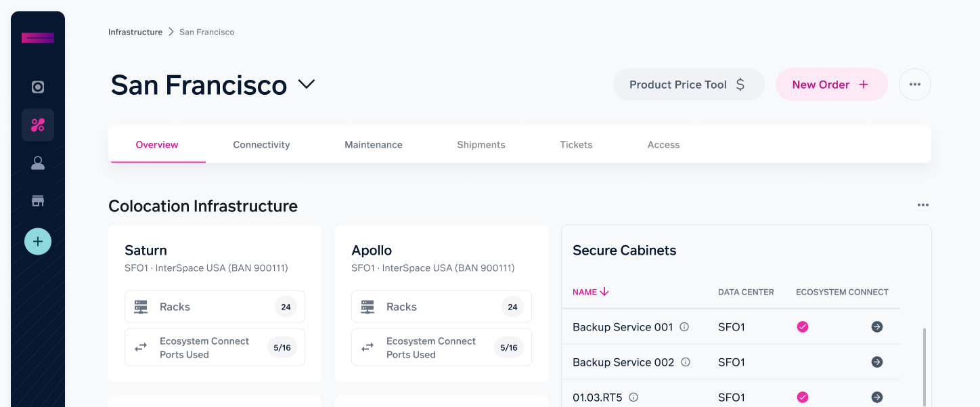Click the Saturn Ecosystem Connect arrows icon
The image size is (980, 407).
pyautogui.click(x=141, y=347)
